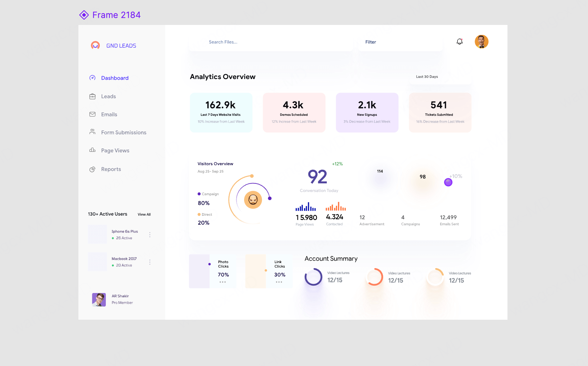Click the GND Leads logo icon
Viewport: 588px width, 366px height.
click(x=95, y=46)
